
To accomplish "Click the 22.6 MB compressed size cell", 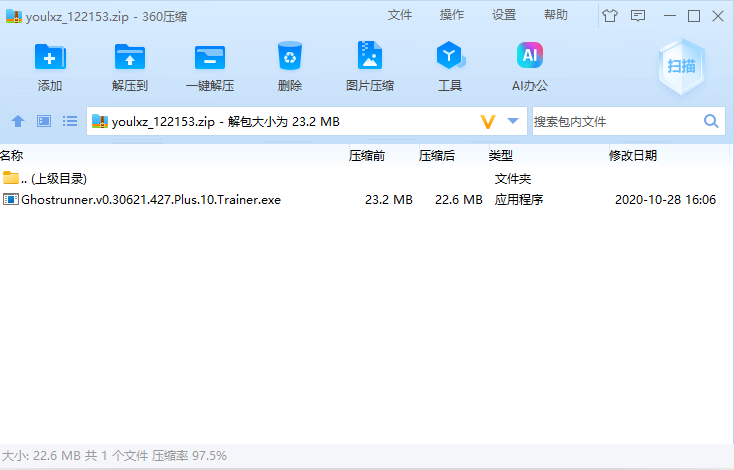I will click(x=459, y=200).
